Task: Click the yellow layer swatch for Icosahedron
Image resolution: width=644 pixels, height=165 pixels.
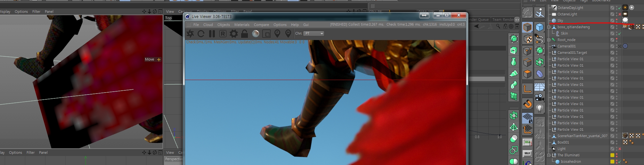Action: click(x=612, y=161)
